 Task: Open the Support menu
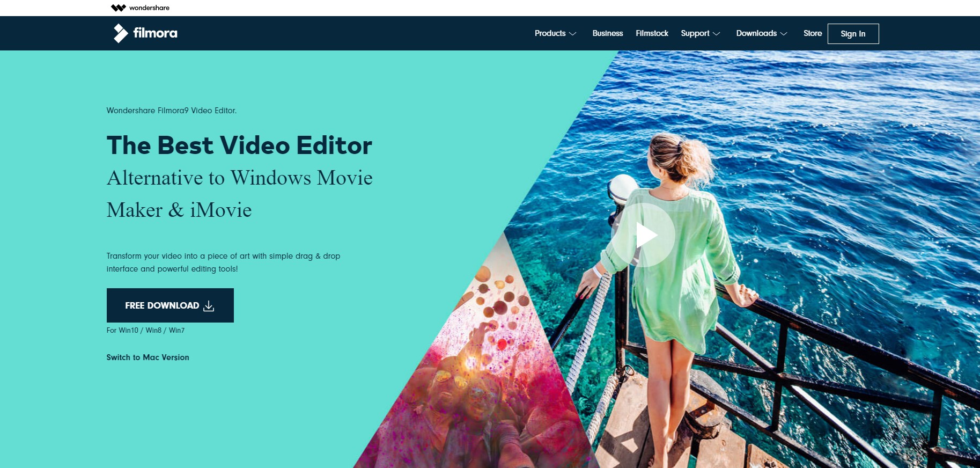[695, 33]
